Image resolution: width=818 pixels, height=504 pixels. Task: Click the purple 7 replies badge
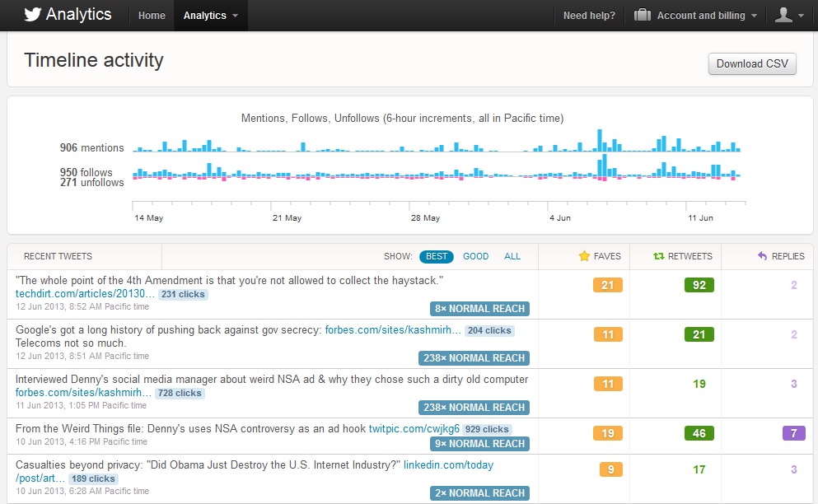794,433
